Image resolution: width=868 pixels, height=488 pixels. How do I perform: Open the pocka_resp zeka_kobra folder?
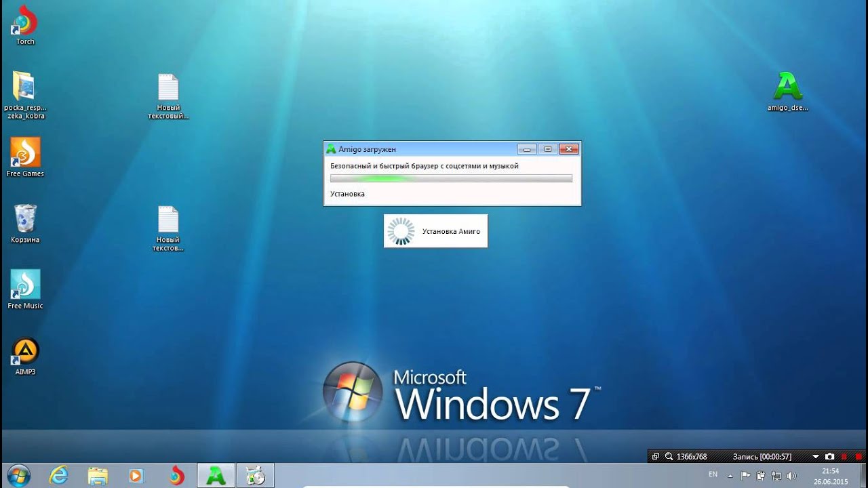pos(25,95)
